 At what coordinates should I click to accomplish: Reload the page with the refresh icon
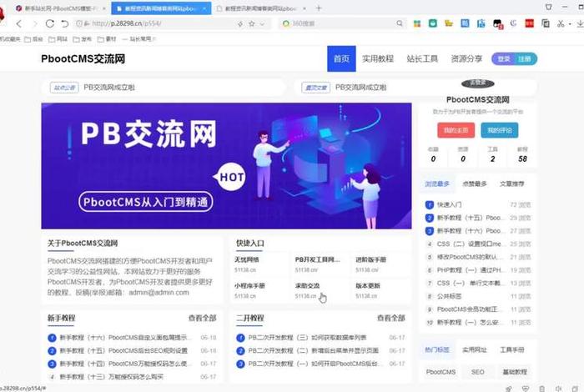click(x=49, y=24)
